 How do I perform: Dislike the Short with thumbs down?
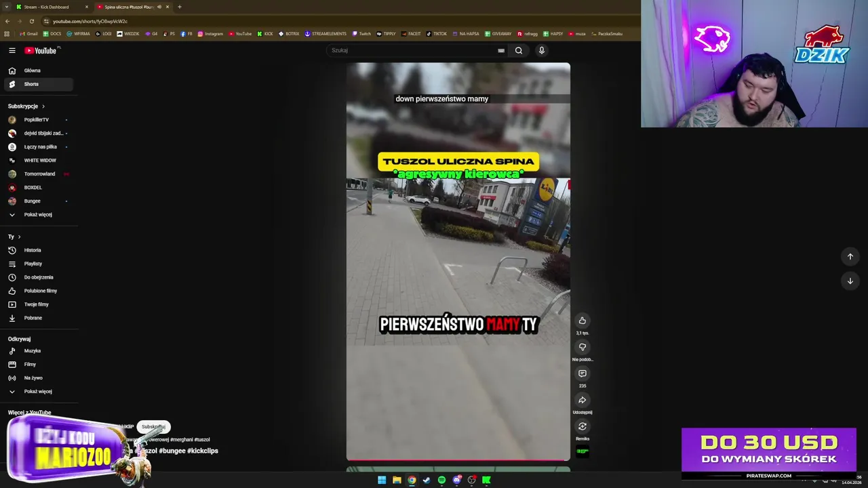(582, 347)
